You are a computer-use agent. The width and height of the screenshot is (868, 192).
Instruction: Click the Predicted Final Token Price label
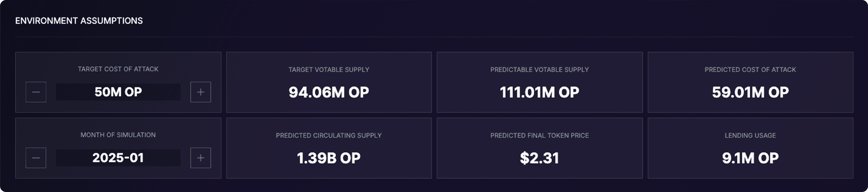point(540,135)
